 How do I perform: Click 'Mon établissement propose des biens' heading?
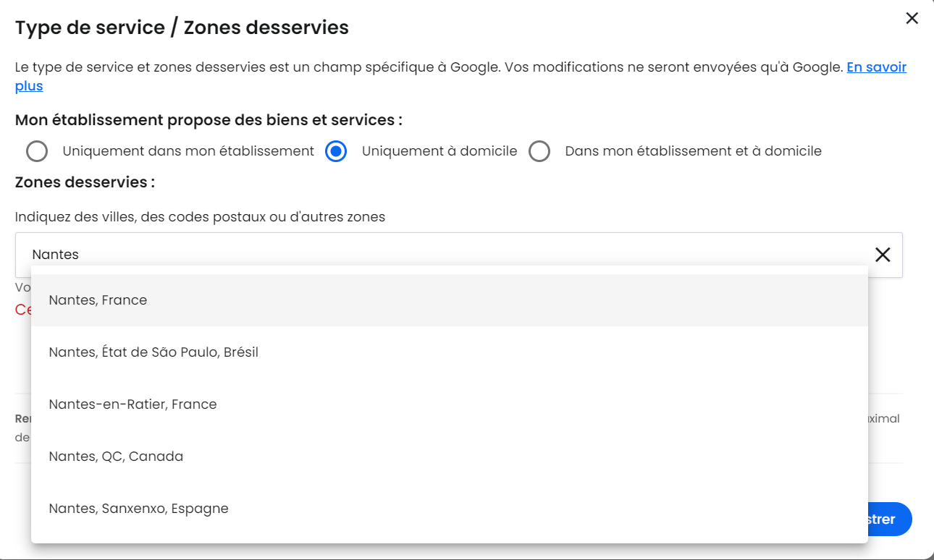click(209, 119)
